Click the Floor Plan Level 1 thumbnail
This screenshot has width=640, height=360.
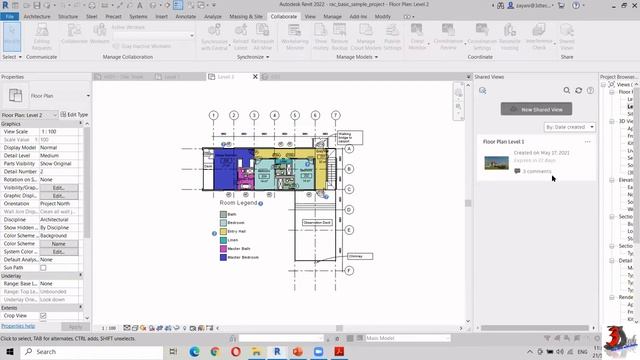click(496, 162)
